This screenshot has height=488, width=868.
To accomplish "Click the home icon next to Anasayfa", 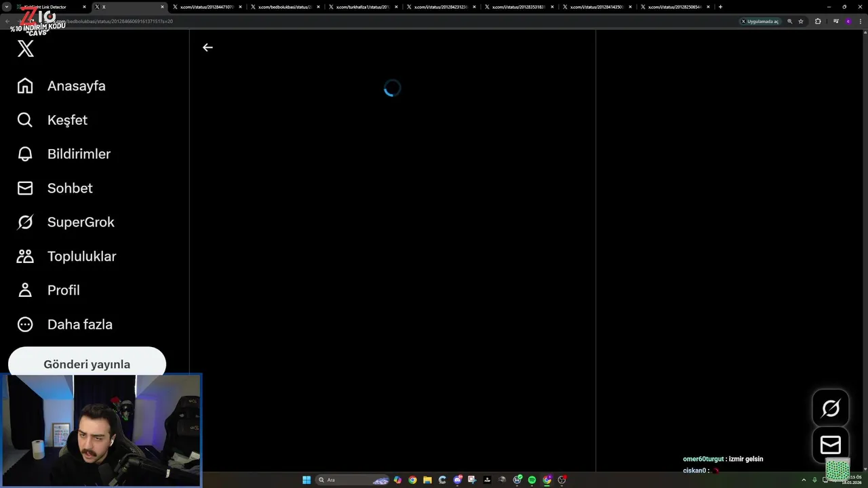I will click(25, 86).
